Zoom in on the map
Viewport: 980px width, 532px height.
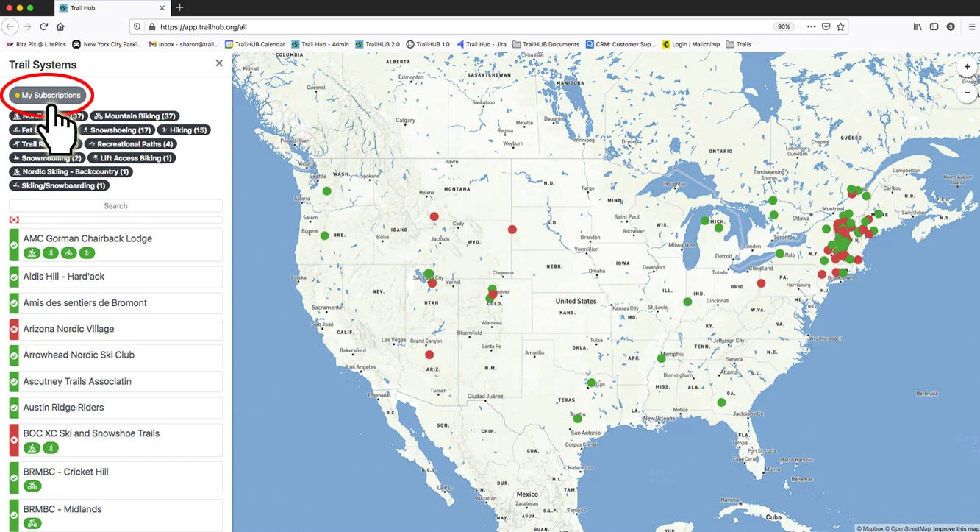click(968, 67)
